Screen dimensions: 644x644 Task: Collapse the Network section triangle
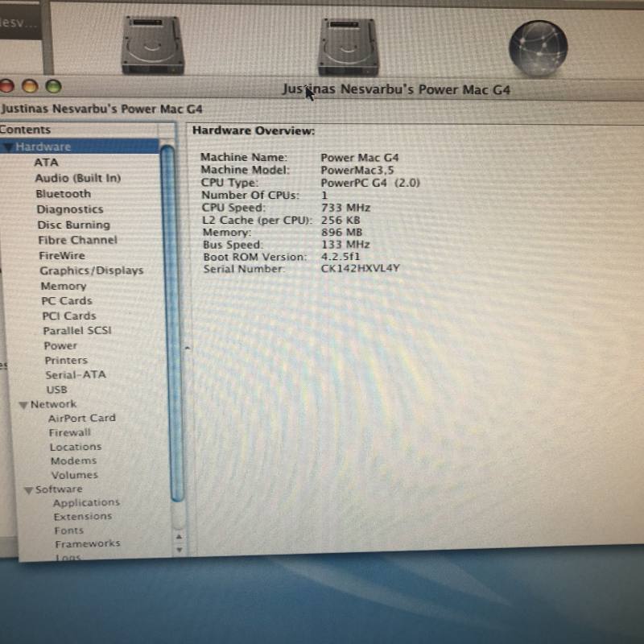[23, 405]
